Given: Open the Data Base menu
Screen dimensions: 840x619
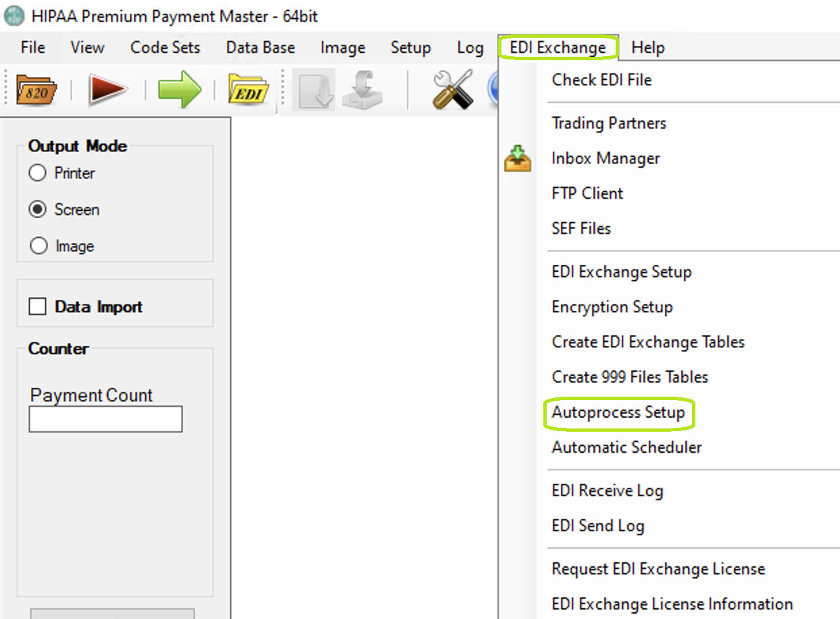Looking at the screenshot, I should pos(261,48).
